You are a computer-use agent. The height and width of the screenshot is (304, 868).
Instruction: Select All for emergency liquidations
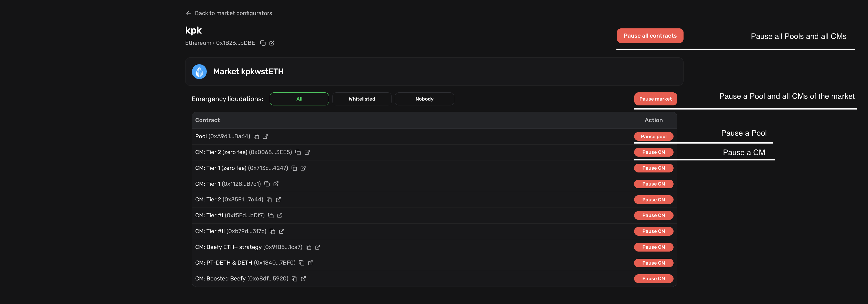(x=299, y=99)
